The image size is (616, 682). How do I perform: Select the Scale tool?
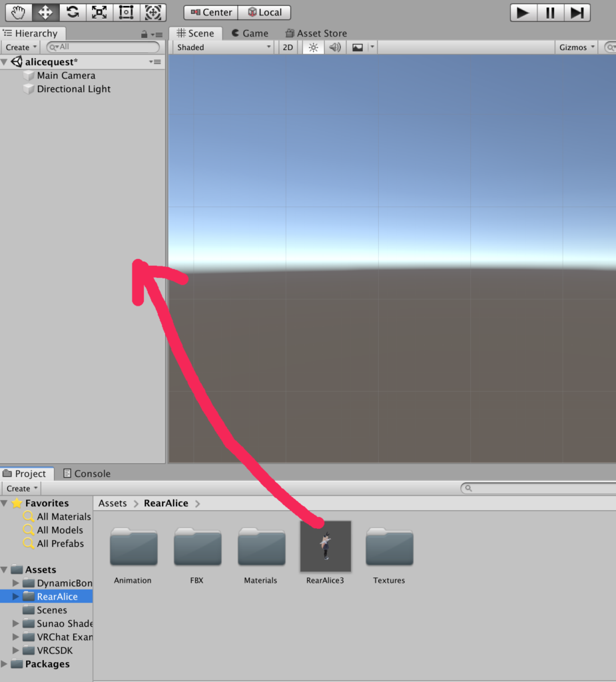(99, 12)
